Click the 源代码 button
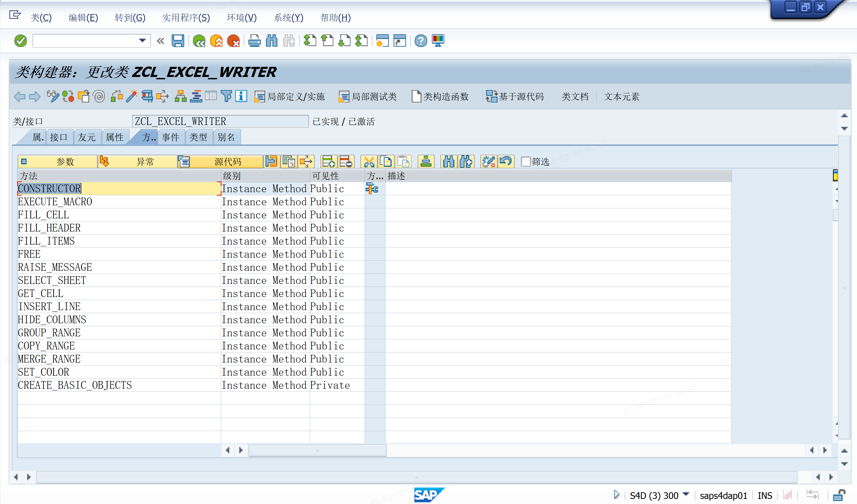857x504 pixels. (220, 162)
